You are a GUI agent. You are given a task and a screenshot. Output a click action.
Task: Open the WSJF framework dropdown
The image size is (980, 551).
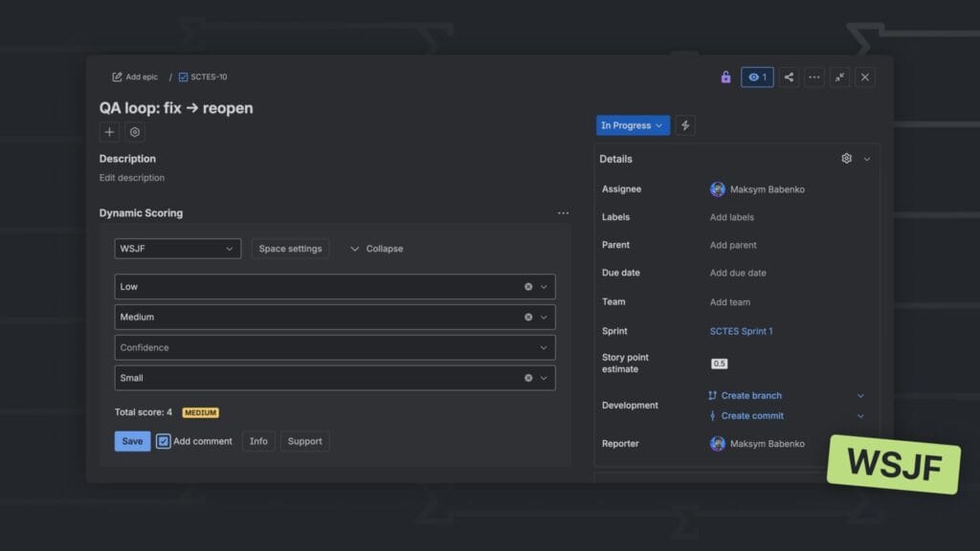pyautogui.click(x=177, y=248)
